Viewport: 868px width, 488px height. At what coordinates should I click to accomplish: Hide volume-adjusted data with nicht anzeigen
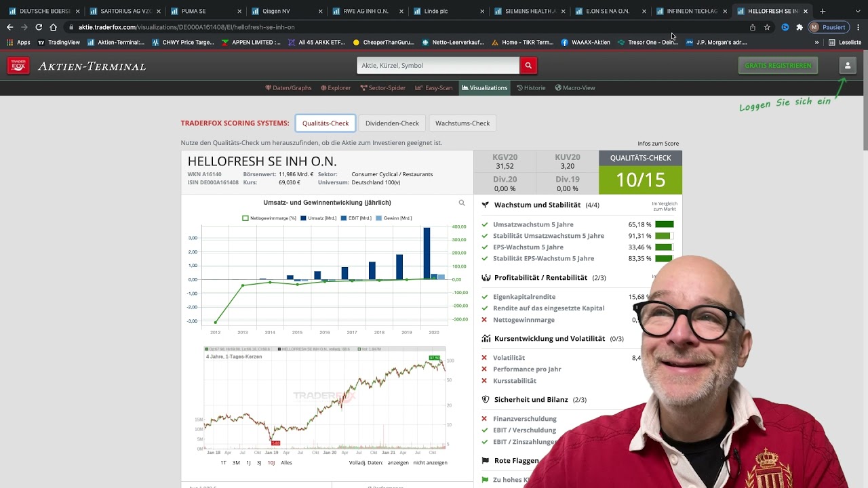tap(430, 462)
